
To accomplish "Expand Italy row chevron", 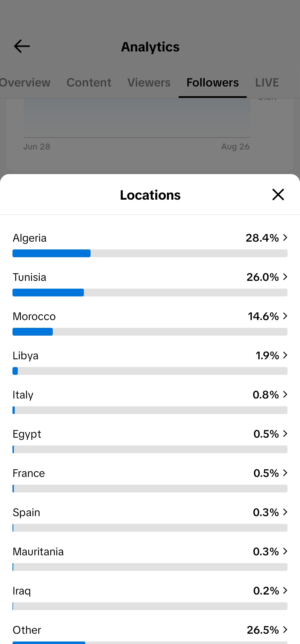I will click(x=285, y=394).
